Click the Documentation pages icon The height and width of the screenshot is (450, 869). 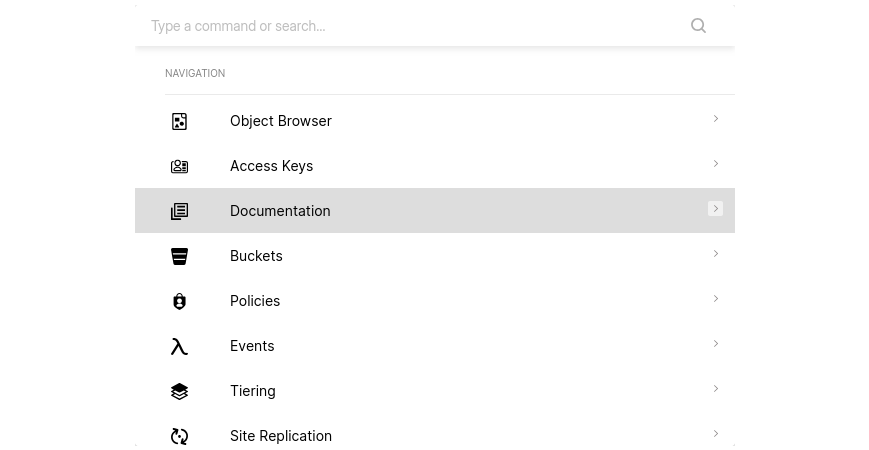tap(179, 211)
